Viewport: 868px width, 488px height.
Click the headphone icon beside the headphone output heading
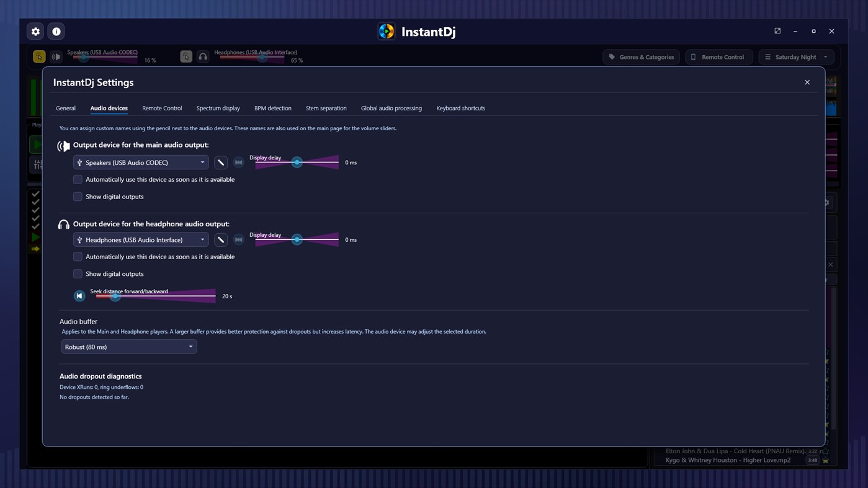63,224
